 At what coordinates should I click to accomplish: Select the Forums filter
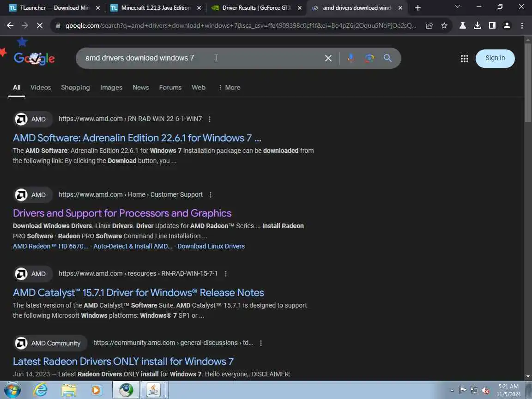(170, 88)
